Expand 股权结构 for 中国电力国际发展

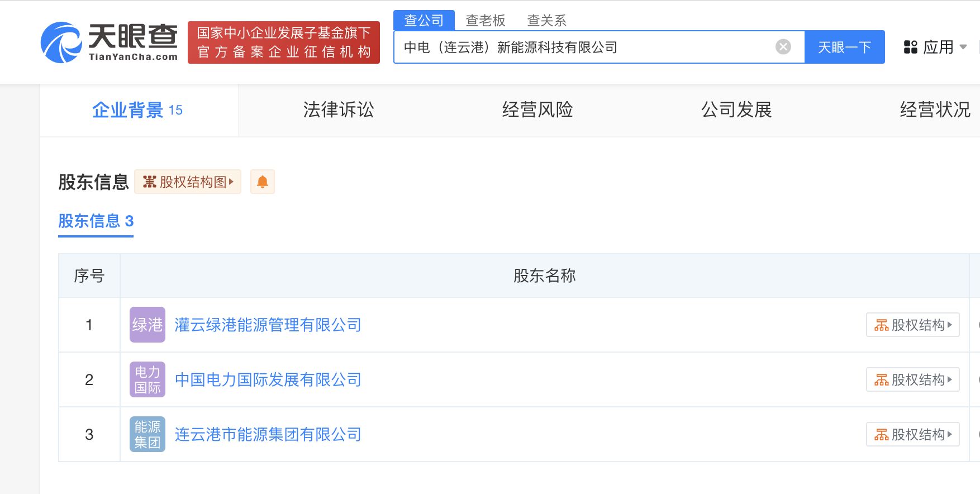913,379
